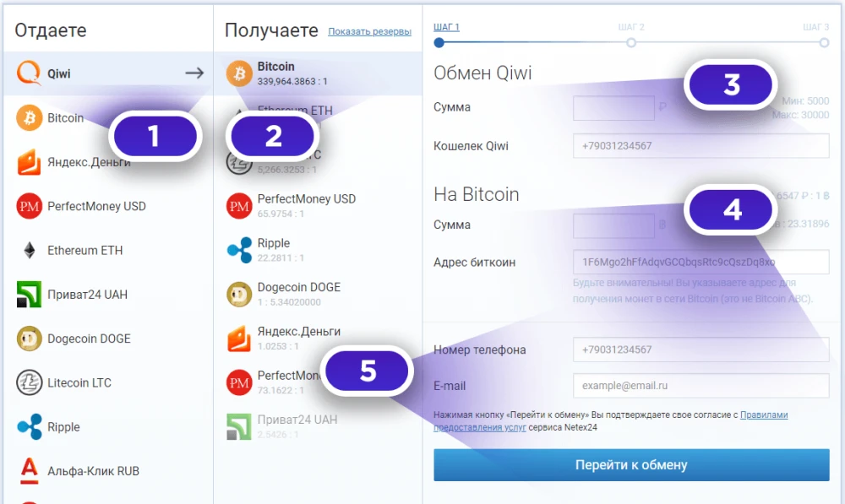Click the PerfectMoney USD 65.9754 icon in Получаете
The height and width of the screenshot is (504, 845).
tap(239, 206)
